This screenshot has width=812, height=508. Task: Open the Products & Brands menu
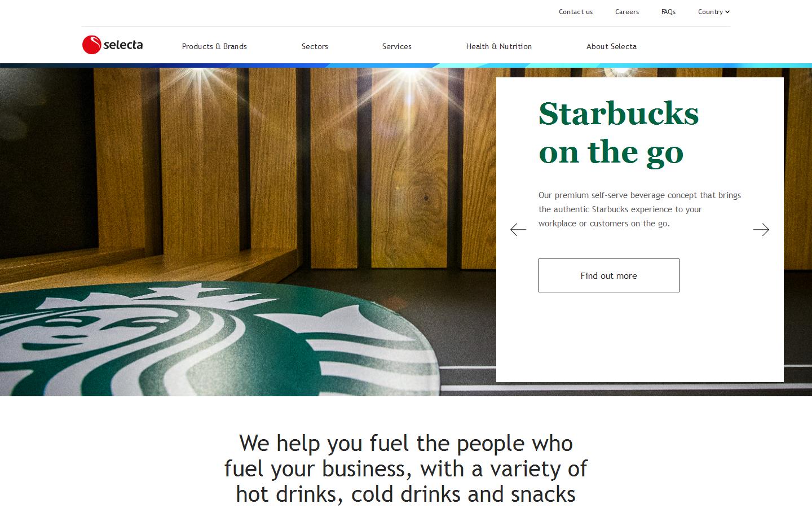pyautogui.click(x=214, y=46)
